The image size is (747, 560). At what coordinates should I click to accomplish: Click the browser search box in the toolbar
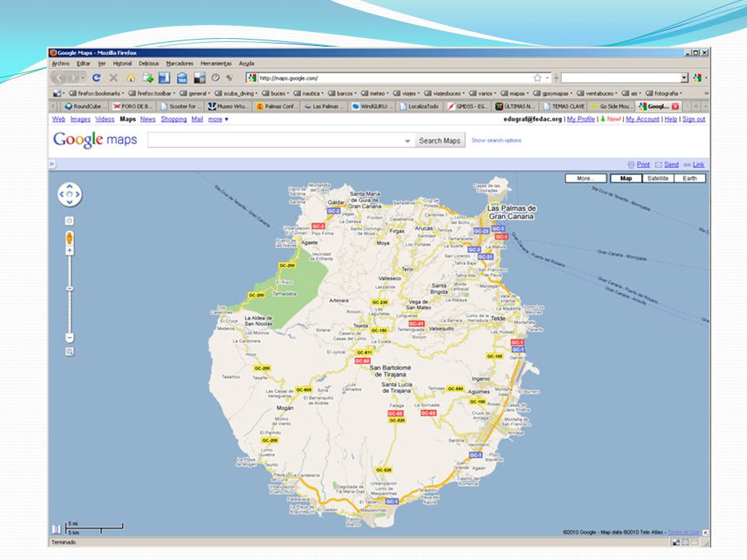[621, 78]
